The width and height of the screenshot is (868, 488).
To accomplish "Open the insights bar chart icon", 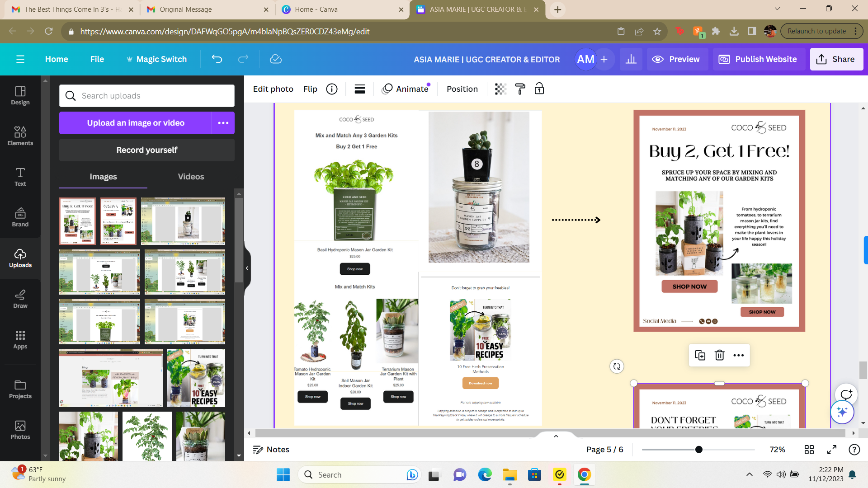I will coord(631,59).
